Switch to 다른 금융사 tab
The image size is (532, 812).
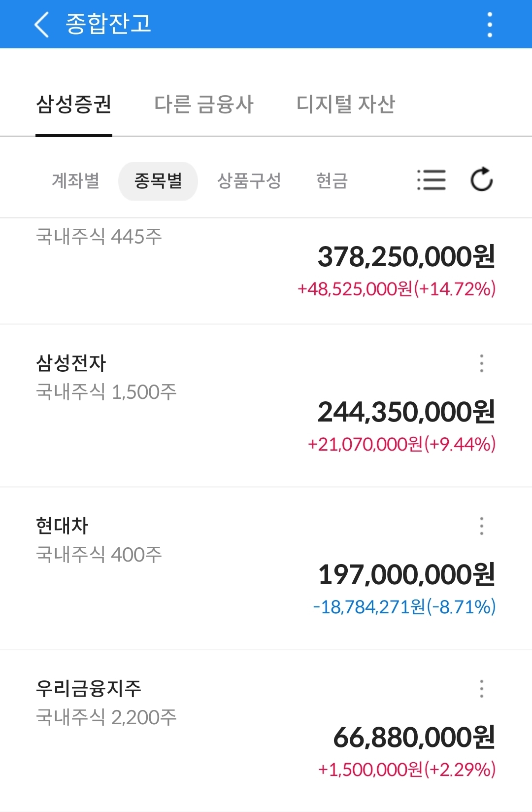[x=203, y=105]
